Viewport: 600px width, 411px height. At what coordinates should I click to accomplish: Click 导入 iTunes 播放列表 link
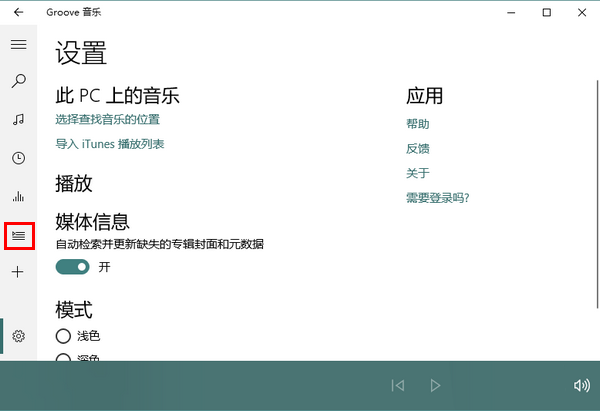[110, 144]
